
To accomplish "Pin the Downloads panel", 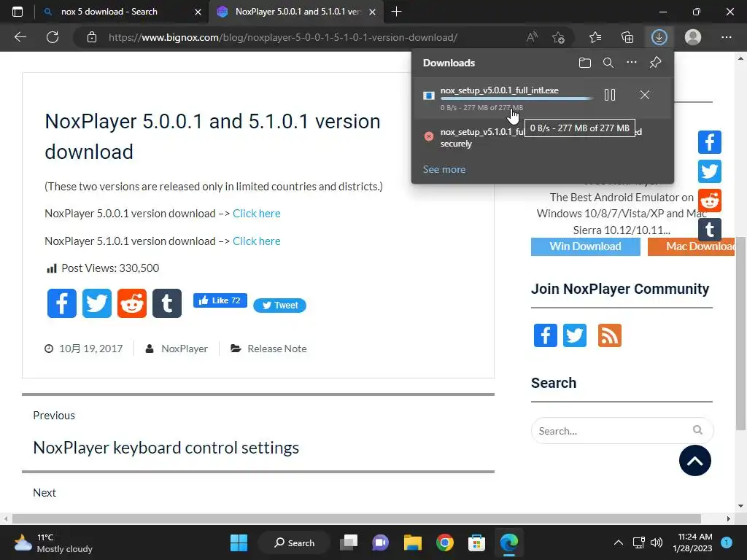I will tap(656, 63).
